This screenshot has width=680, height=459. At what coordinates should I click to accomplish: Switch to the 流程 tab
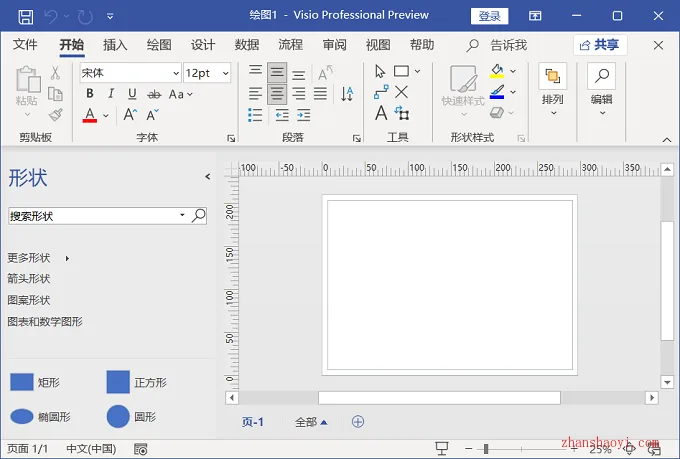pos(291,44)
